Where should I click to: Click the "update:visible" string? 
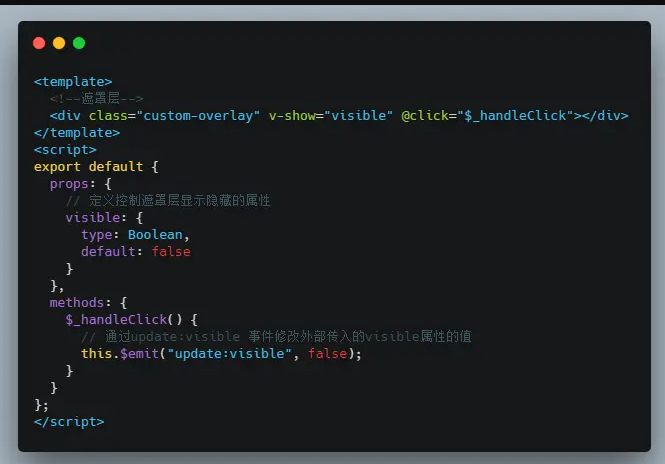pos(229,353)
